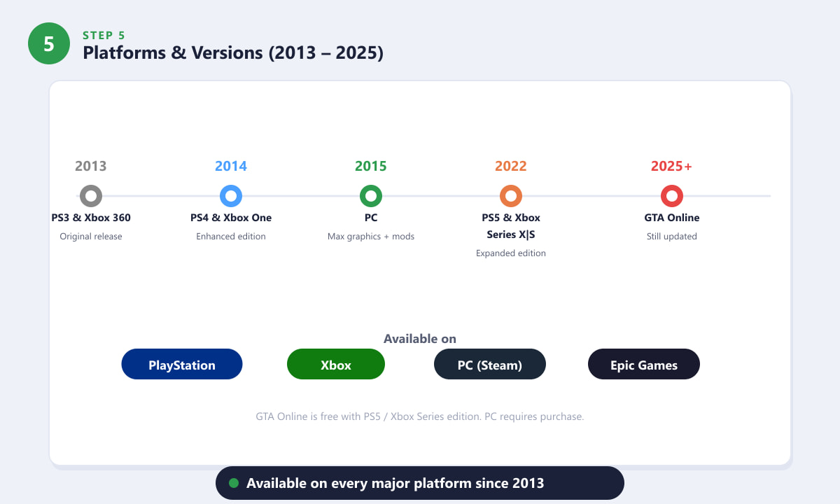Choose the Epic Games button
The height and width of the screenshot is (504, 840).
click(644, 364)
